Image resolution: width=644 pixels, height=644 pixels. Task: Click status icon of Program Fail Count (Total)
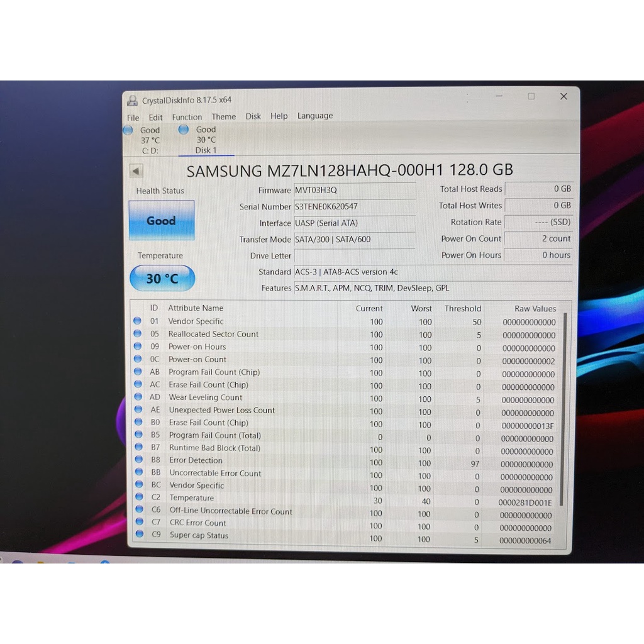[x=139, y=434]
